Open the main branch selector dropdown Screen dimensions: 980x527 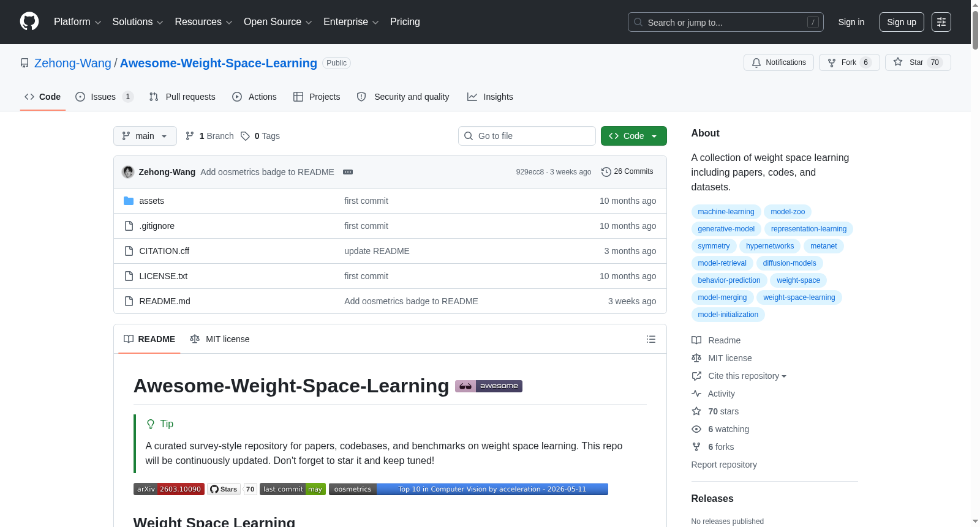point(145,136)
